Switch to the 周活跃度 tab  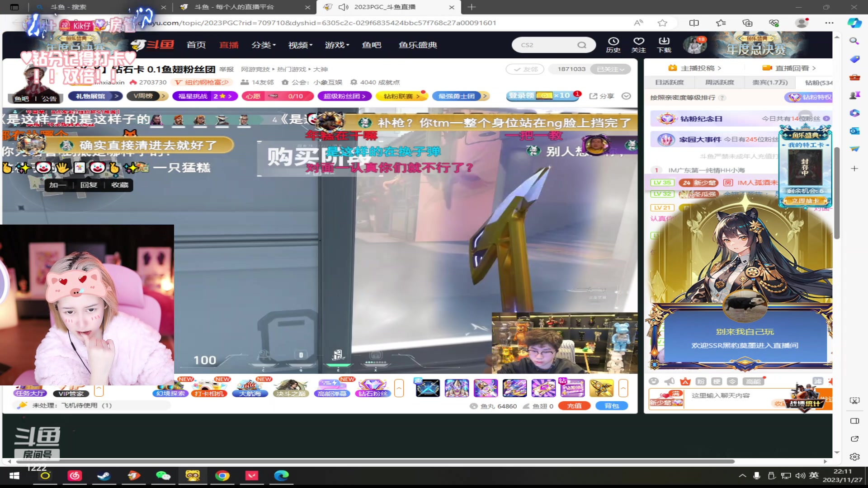(720, 82)
